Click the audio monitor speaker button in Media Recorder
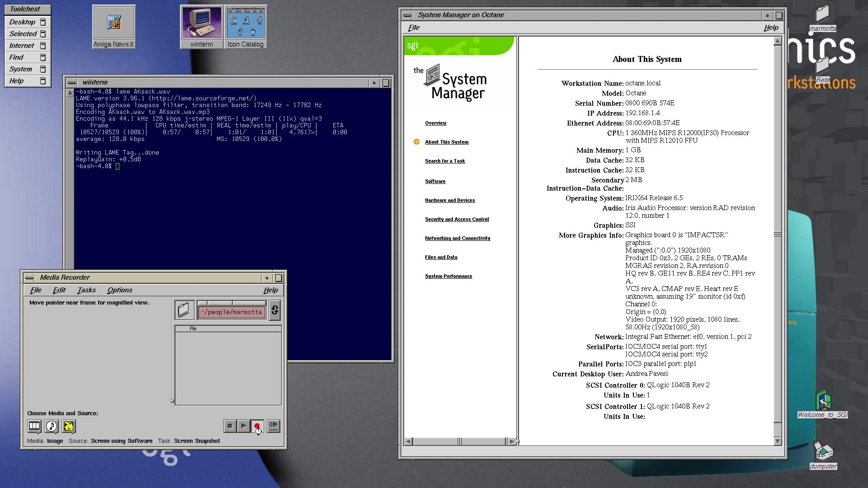Viewport: 868px width, 488px height. (x=274, y=426)
